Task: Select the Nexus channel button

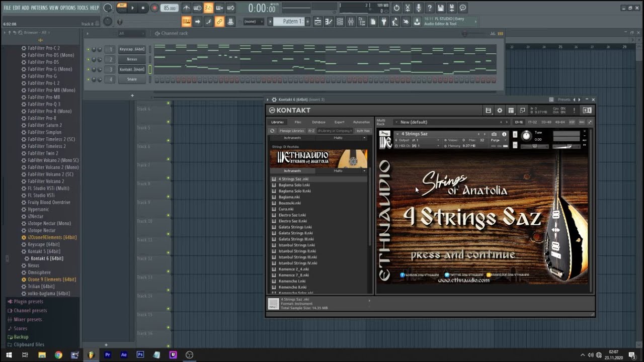Action: point(132,59)
